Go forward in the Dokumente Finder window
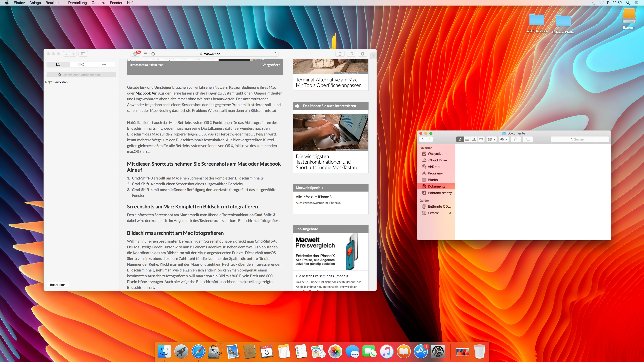Image resolution: width=644 pixels, height=362 pixels. pos(430,139)
